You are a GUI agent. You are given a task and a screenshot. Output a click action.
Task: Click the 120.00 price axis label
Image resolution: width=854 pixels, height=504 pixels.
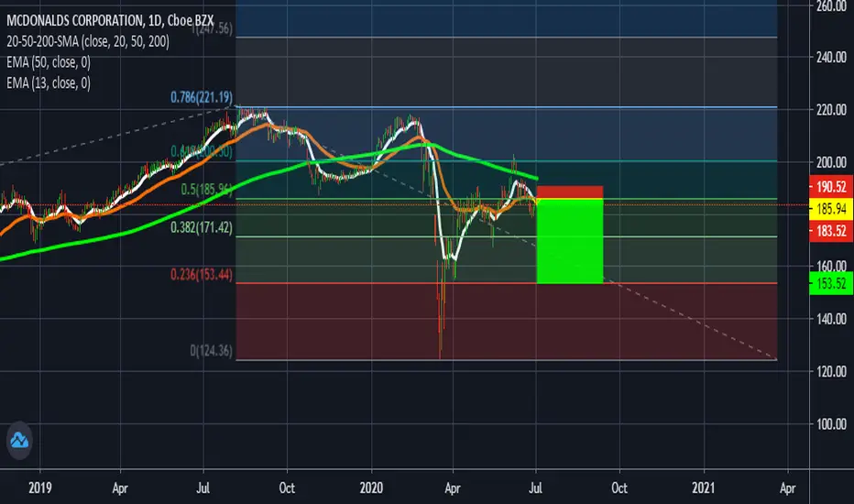pos(831,371)
